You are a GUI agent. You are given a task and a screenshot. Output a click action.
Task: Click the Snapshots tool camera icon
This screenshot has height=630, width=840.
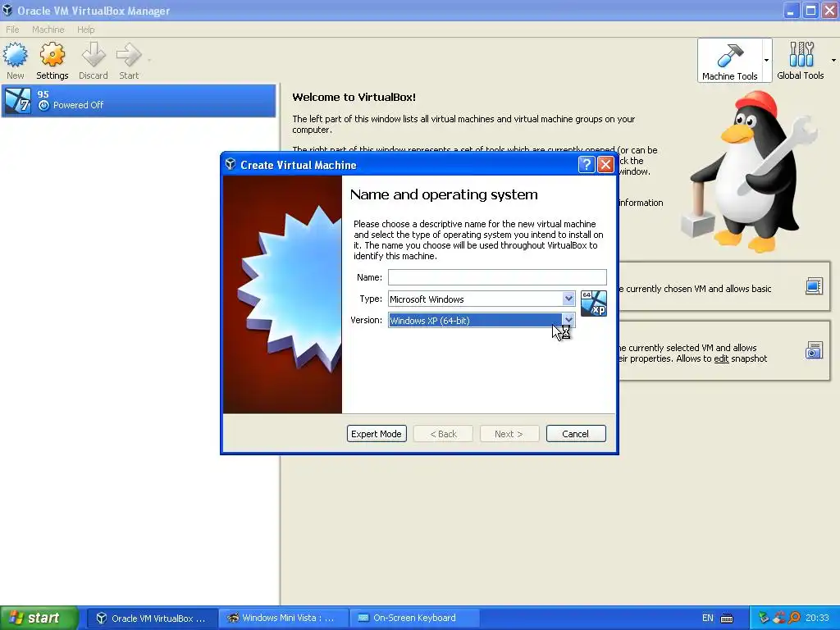[x=814, y=350]
